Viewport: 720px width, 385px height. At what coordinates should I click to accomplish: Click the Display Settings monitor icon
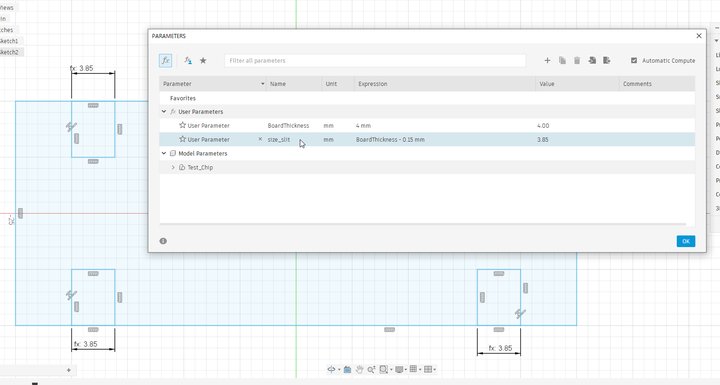coord(399,369)
